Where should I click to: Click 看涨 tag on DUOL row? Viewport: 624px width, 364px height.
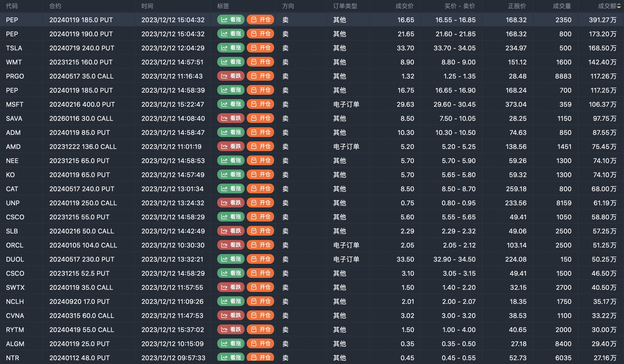click(231, 259)
